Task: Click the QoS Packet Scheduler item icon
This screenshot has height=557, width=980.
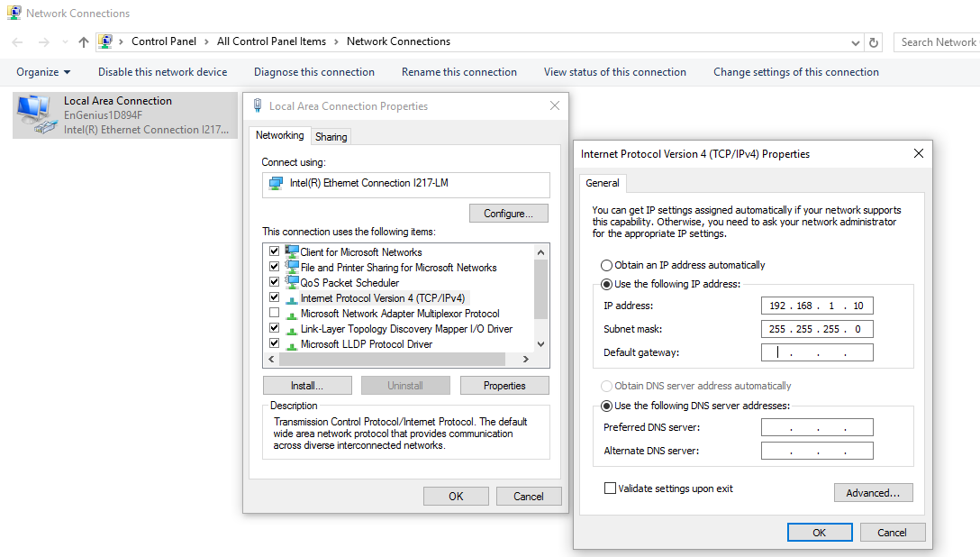Action: [x=292, y=282]
